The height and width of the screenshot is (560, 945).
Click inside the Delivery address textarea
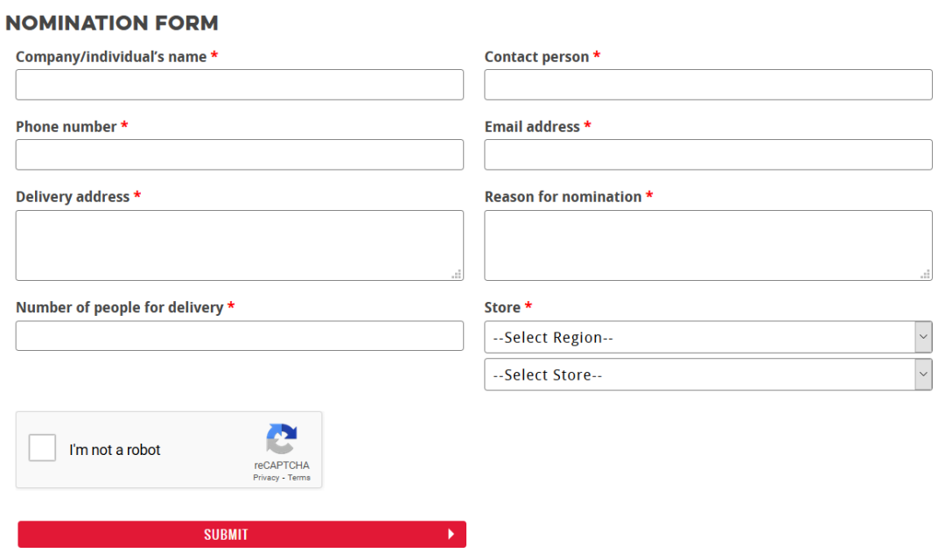[239, 245]
